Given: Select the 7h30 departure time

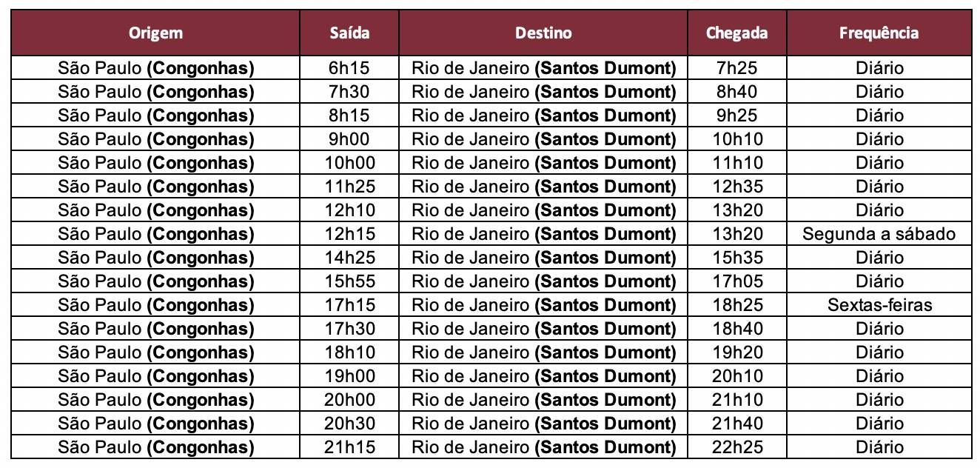Looking at the screenshot, I should [x=349, y=92].
